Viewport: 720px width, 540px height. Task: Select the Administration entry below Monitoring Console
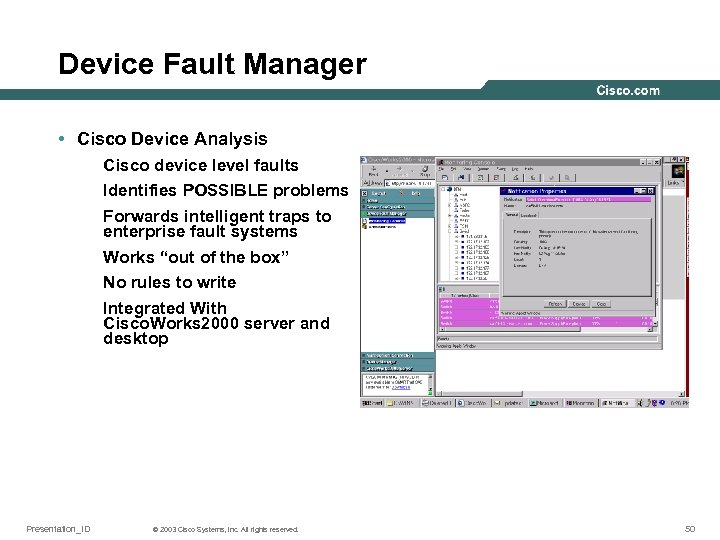coord(382,227)
